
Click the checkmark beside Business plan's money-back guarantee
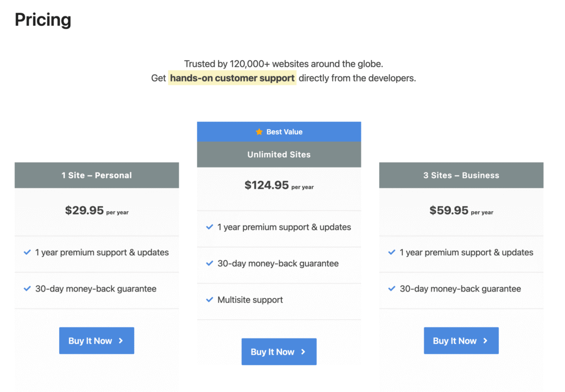[x=392, y=288]
